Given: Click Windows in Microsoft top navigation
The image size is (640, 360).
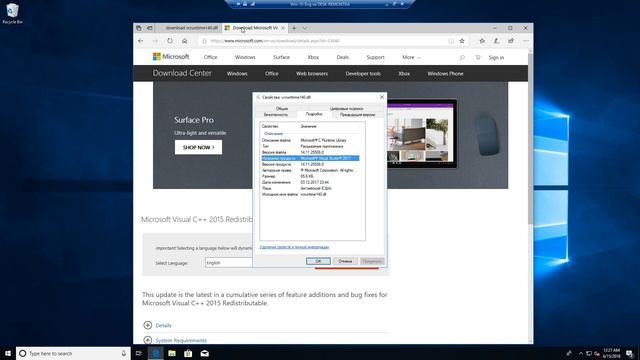Looking at the screenshot, I should click(x=245, y=57).
